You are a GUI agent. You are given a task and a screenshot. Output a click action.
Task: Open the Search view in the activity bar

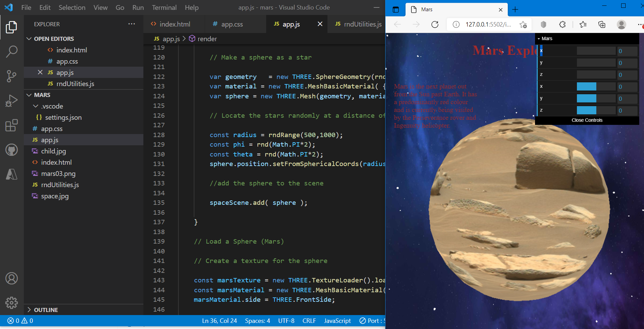(x=12, y=51)
